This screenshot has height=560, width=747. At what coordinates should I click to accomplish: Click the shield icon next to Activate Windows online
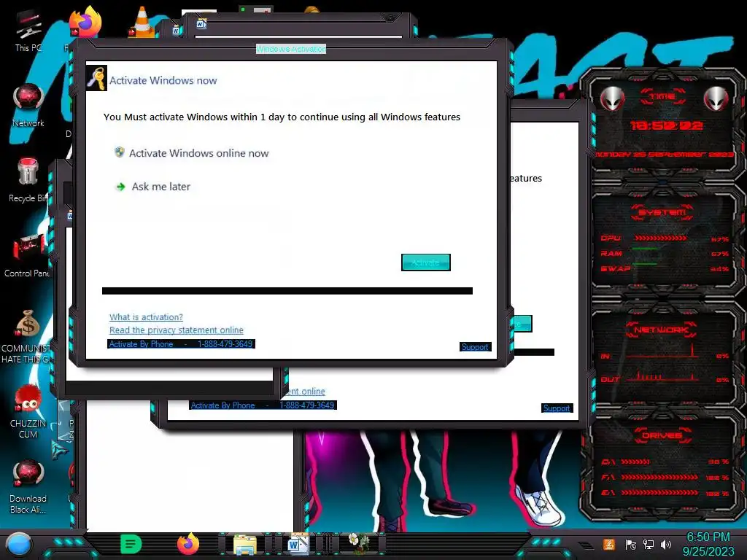point(120,152)
